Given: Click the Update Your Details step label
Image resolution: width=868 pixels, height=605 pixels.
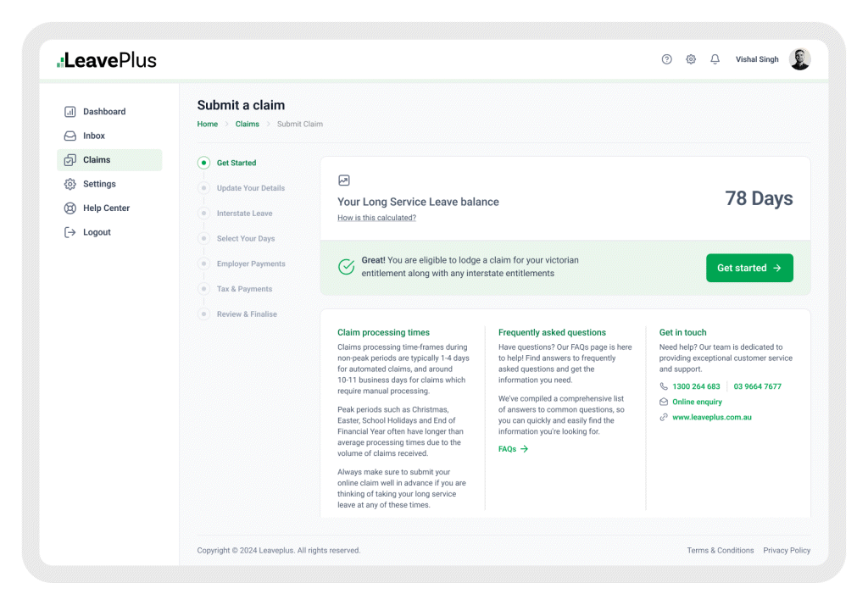Looking at the screenshot, I should pyautogui.click(x=251, y=188).
